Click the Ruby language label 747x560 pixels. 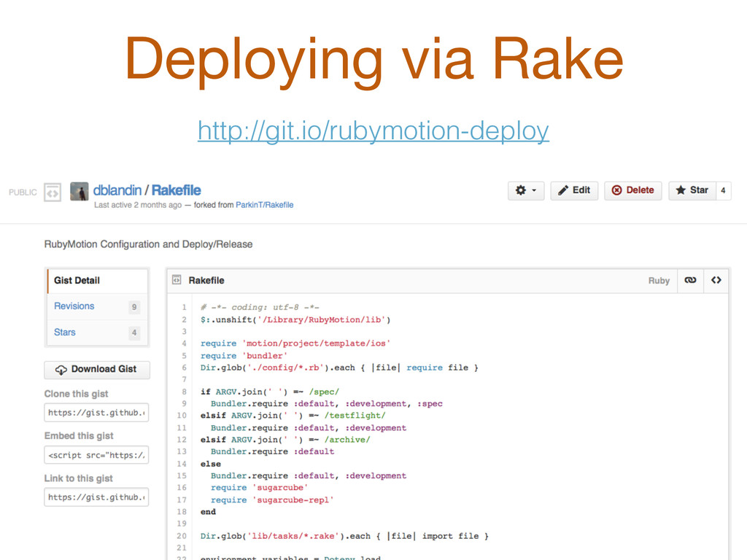659,281
